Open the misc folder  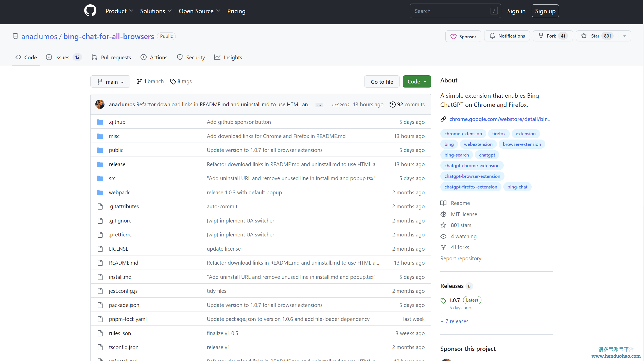pyautogui.click(x=114, y=136)
